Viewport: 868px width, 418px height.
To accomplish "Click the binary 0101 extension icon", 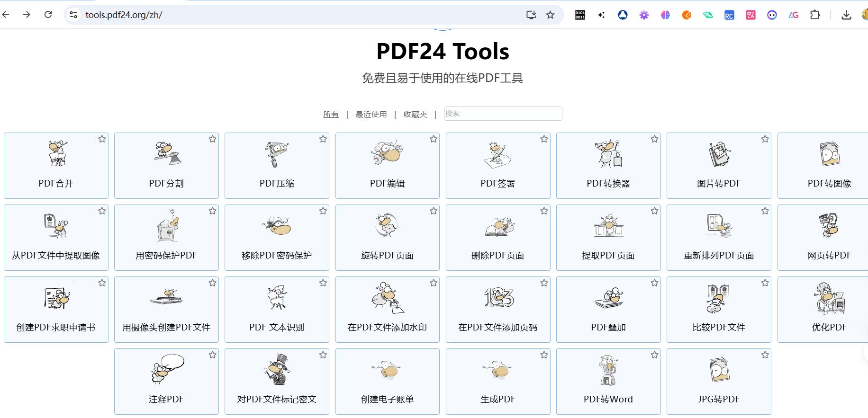I will [x=580, y=15].
